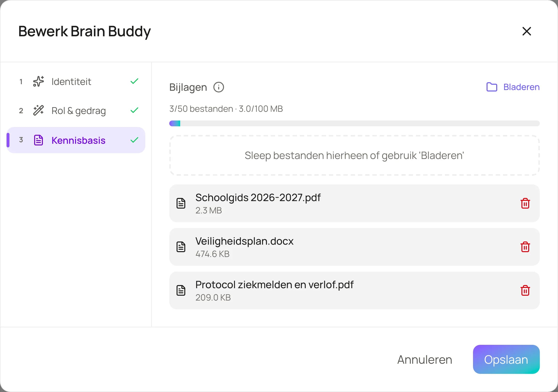This screenshot has height=392, width=558.
Task: Click the file icon of Schoolgids 2026-2027.pdf
Action: click(x=181, y=203)
